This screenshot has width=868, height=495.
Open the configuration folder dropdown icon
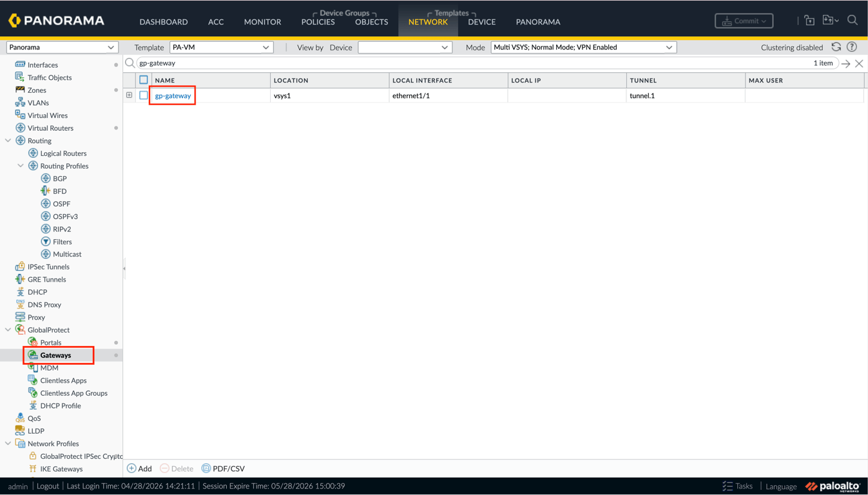pos(831,21)
